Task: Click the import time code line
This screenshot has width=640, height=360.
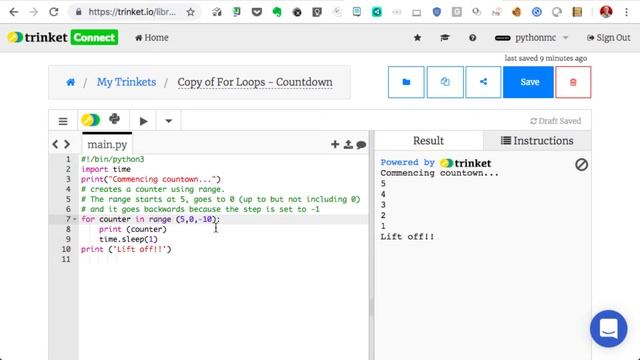Action: click(x=106, y=169)
